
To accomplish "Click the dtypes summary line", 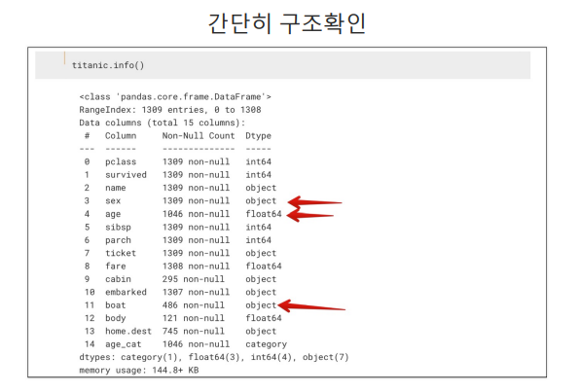I will (x=214, y=357).
